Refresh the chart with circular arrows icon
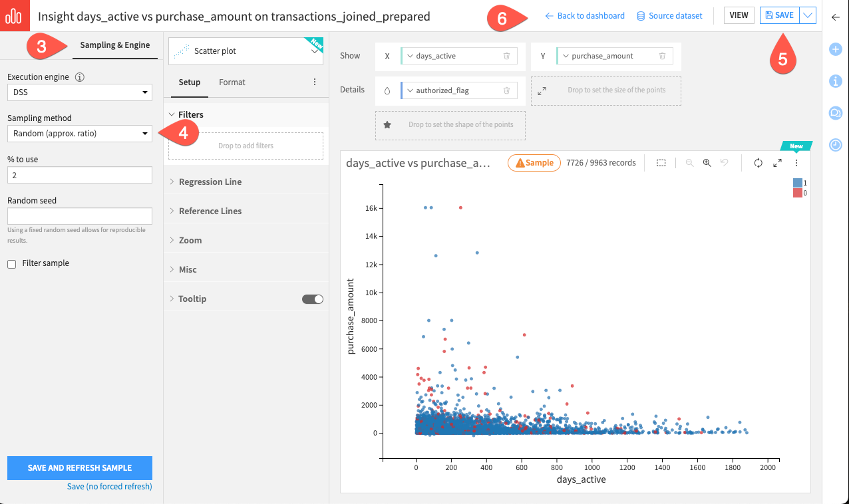Image resolution: width=849 pixels, height=504 pixels. pyautogui.click(x=758, y=163)
